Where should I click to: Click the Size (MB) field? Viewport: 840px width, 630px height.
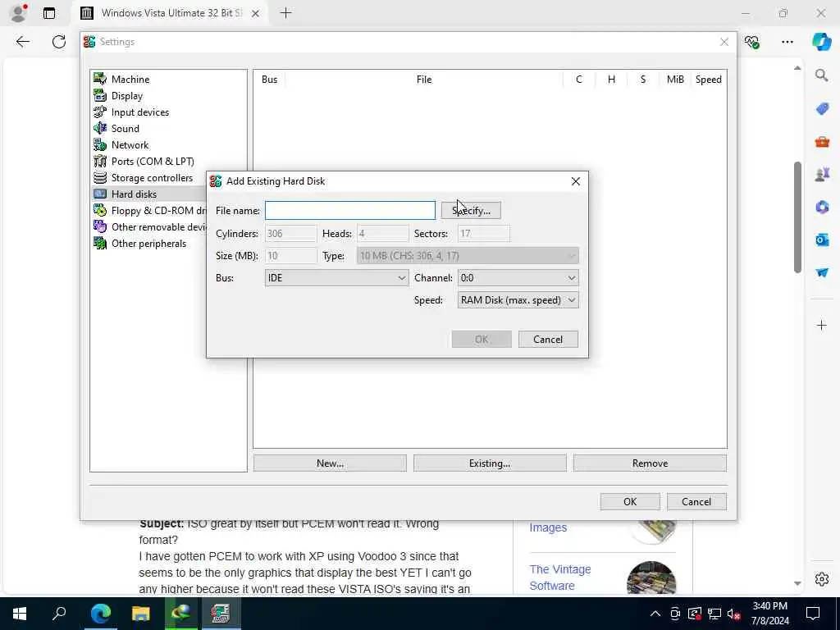tap(291, 256)
